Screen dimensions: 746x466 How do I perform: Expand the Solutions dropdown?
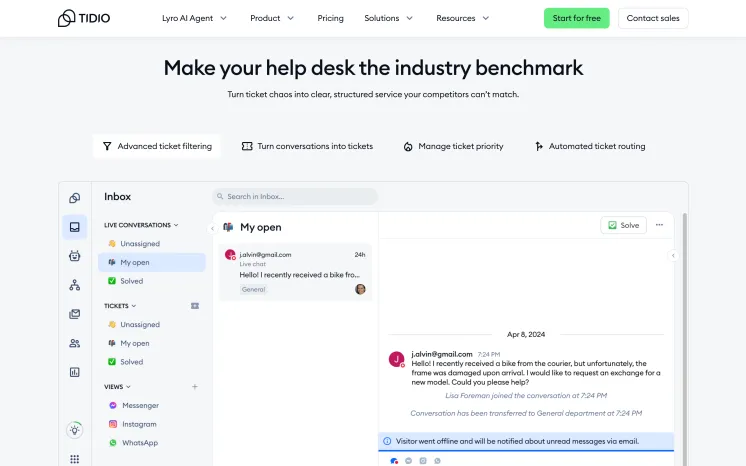click(388, 18)
